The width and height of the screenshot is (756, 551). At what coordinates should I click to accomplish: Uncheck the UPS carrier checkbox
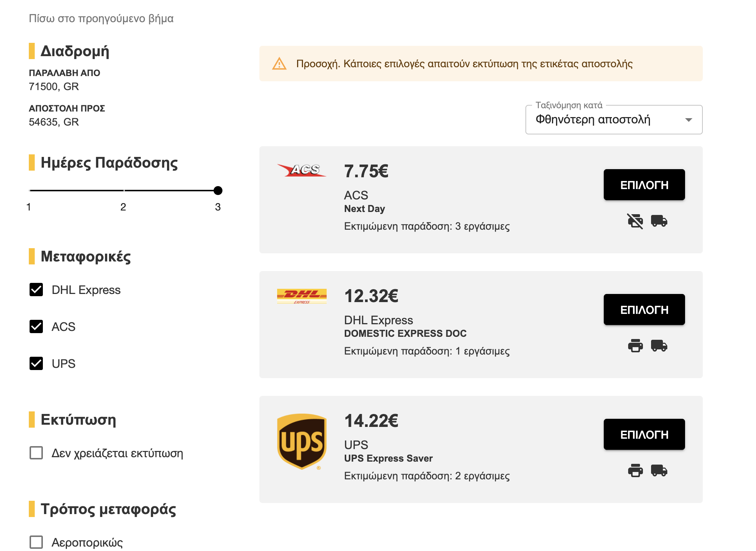click(36, 363)
